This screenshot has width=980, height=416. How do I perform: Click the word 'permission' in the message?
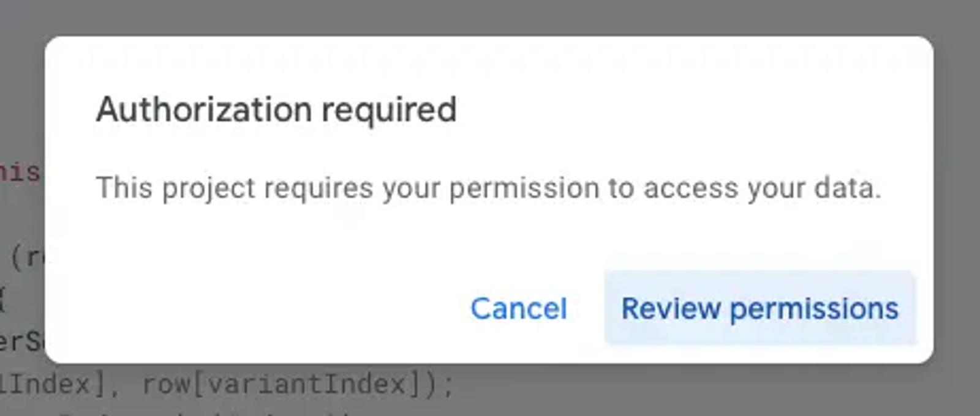click(524, 188)
